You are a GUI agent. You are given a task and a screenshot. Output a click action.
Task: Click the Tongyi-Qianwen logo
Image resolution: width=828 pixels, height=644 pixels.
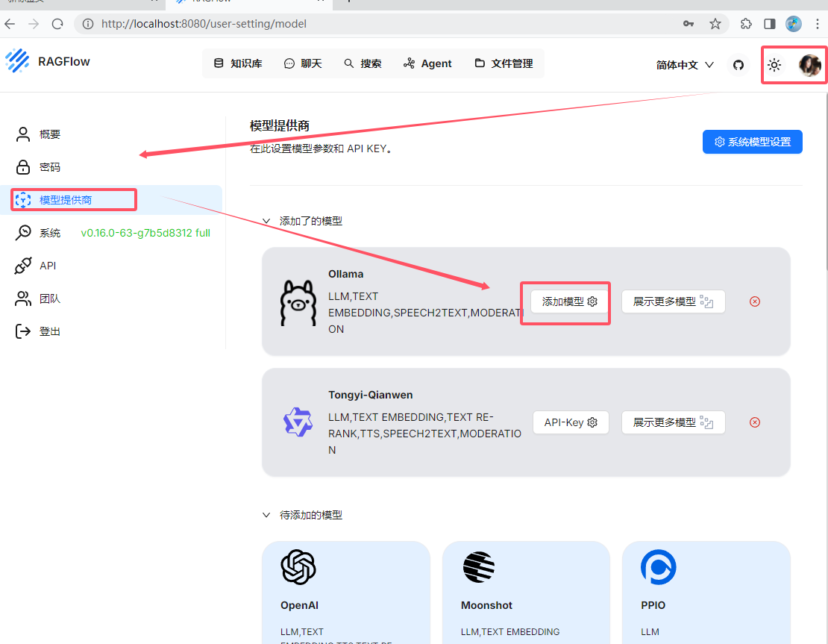(x=298, y=422)
